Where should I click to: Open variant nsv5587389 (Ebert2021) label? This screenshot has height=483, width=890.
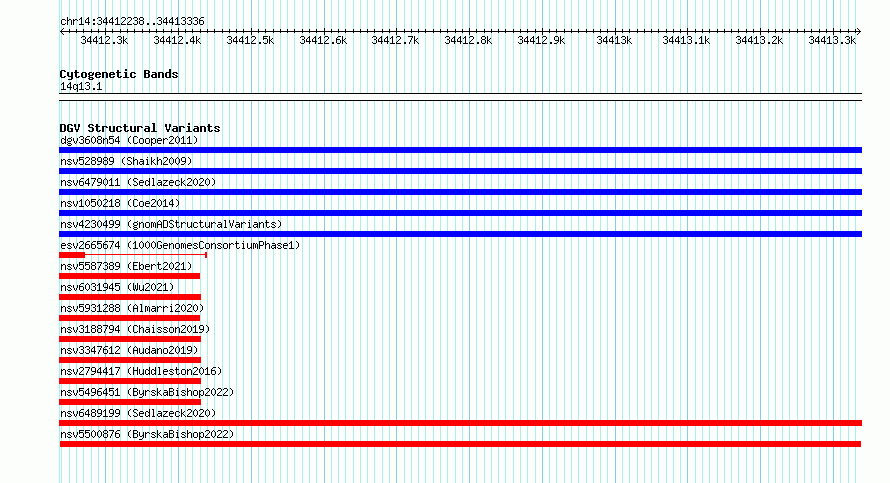pyautogui.click(x=126, y=266)
